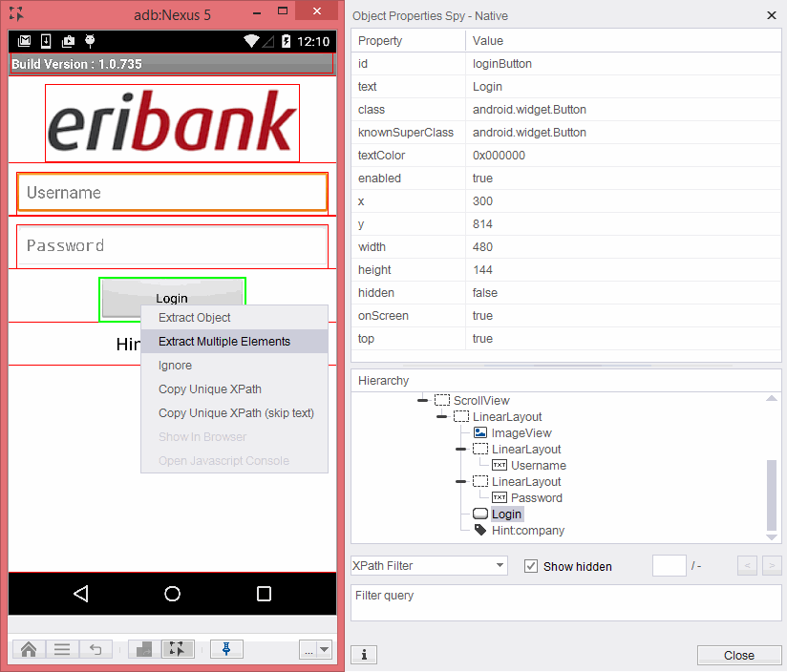Viewport: 787px width, 672px height.
Task: Click the back arrow icon in device toolbar
Action: pyautogui.click(x=96, y=649)
